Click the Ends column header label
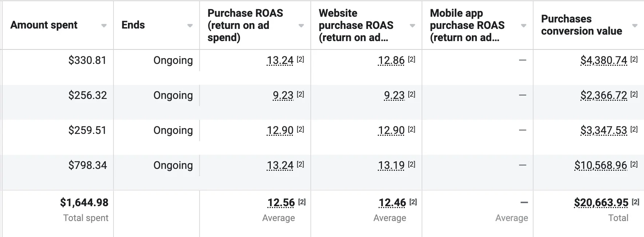 [x=133, y=25]
